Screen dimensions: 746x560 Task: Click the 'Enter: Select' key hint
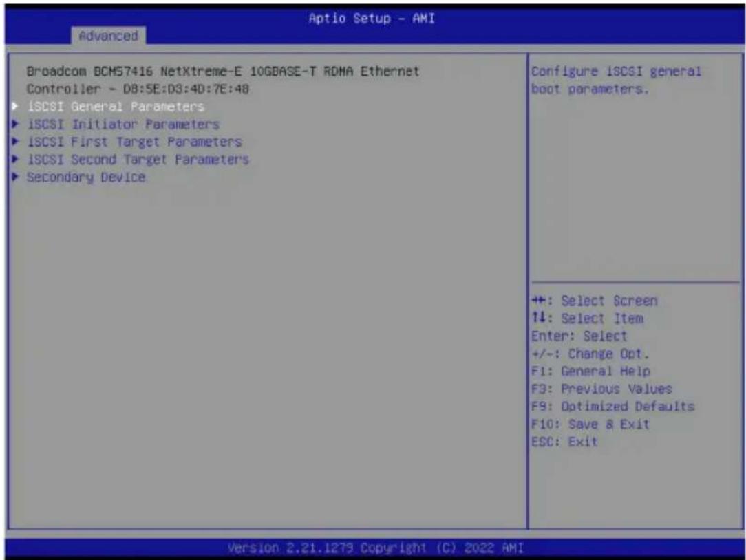coord(579,336)
